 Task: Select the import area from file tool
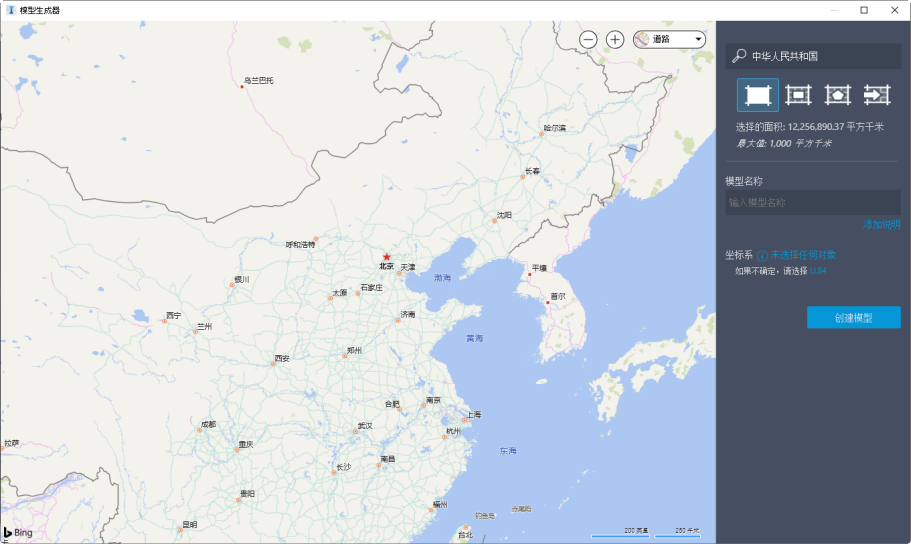pyautogui.click(x=877, y=95)
